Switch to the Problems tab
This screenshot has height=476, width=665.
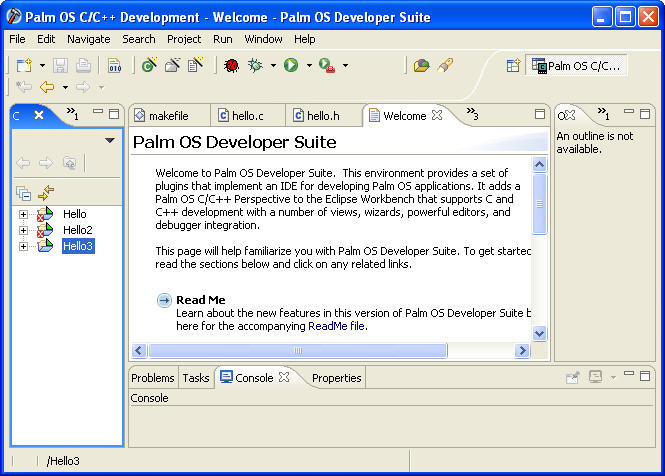(153, 378)
